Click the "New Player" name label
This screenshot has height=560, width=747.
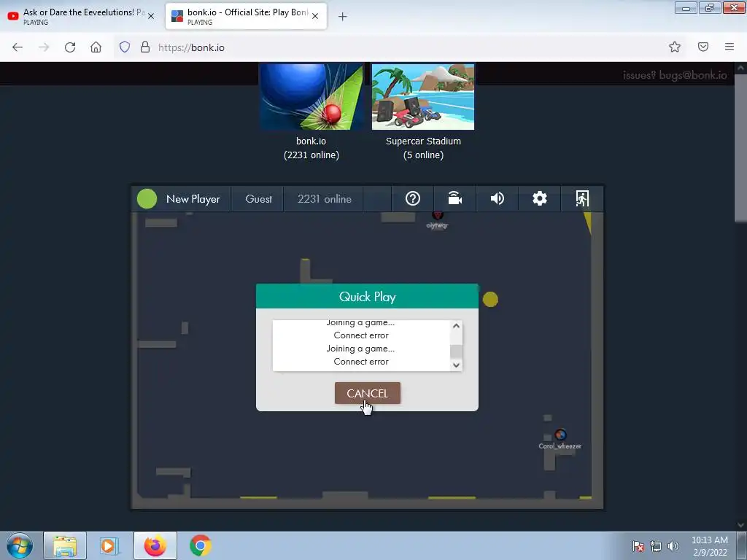point(193,199)
